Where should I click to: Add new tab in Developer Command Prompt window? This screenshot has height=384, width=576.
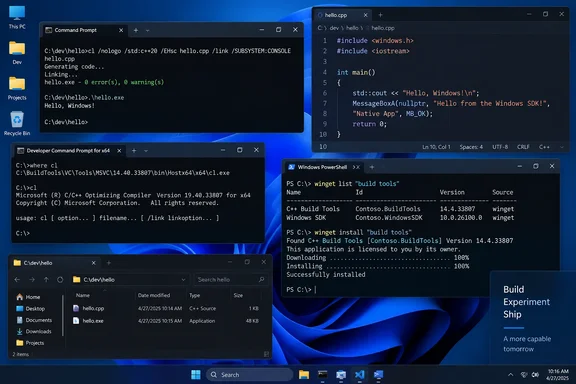click(x=134, y=150)
